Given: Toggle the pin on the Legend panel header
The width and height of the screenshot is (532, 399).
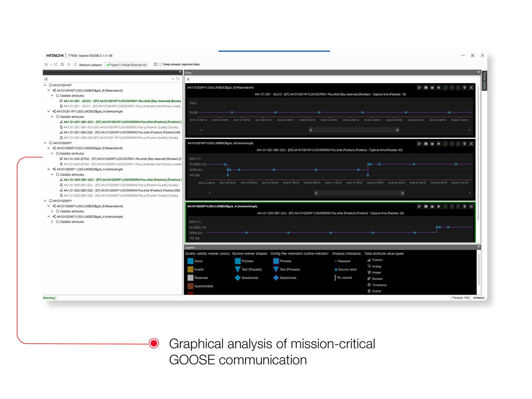Looking at the screenshot, I should click(478, 247).
